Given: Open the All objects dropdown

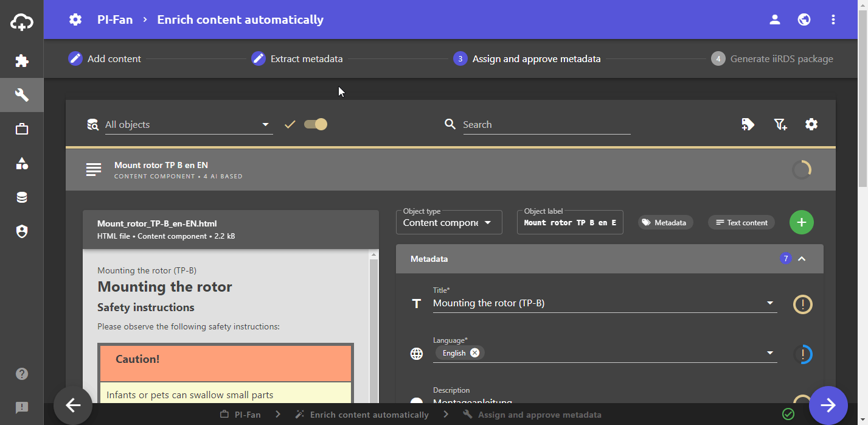Looking at the screenshot, I should click(189, 124).
